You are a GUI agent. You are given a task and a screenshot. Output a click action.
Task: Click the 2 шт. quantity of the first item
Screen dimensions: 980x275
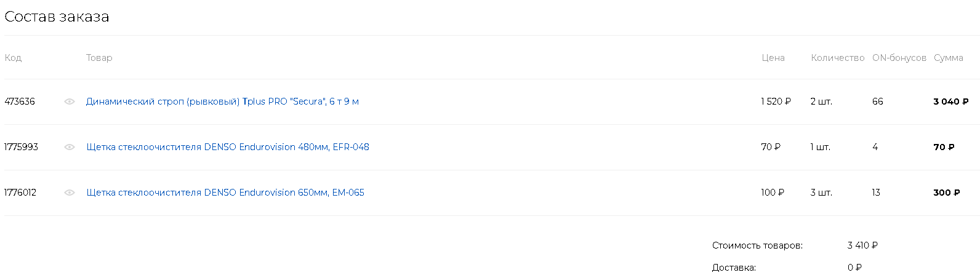[x=821, y=102]
